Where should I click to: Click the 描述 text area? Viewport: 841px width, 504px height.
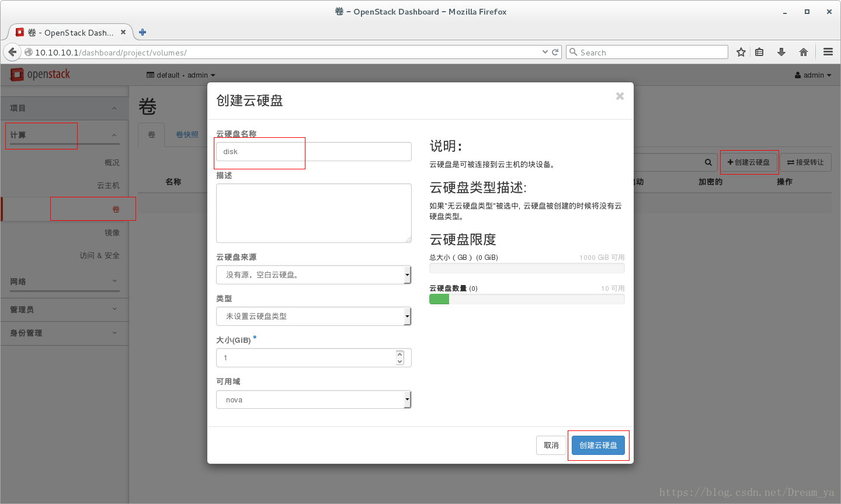(x=314, y=213)
